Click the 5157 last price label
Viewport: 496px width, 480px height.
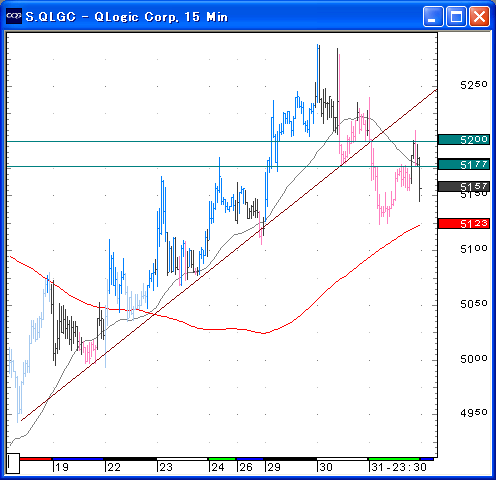click(464, 186)
